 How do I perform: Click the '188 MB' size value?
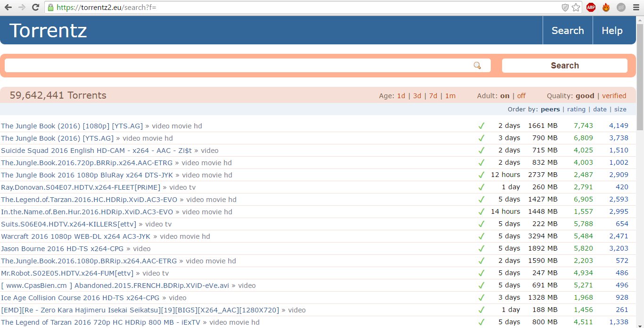[545, 310]
